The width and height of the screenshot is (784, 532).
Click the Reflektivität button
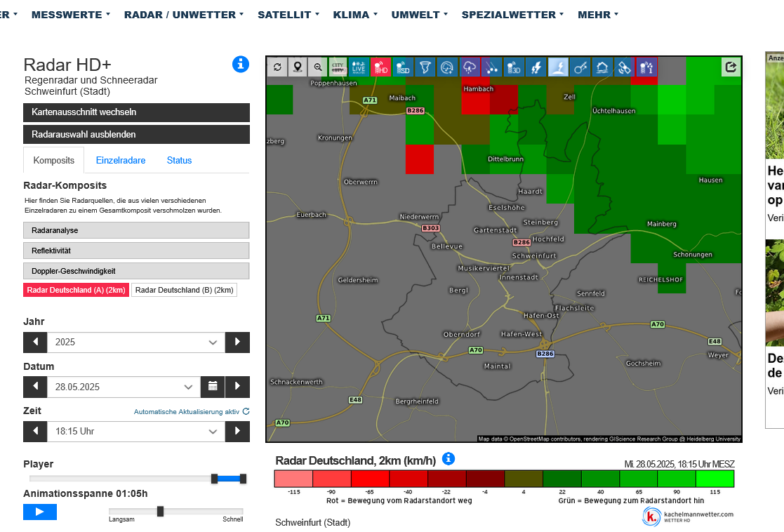click(136, 251)
